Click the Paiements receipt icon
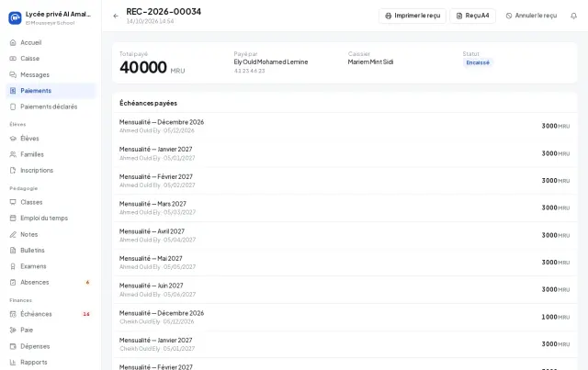Screen dimensions: 588x370 (13, 91)
